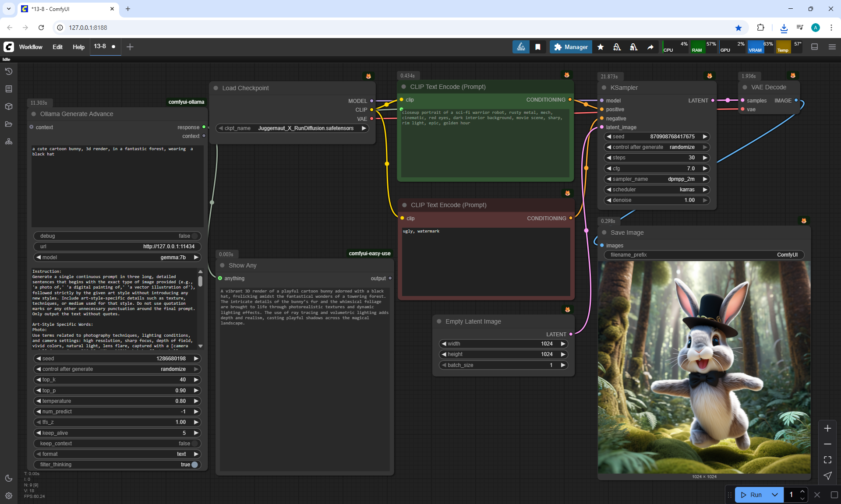Open the Edit menu
This screenshot has width=841, height=504.
[57, 47]
